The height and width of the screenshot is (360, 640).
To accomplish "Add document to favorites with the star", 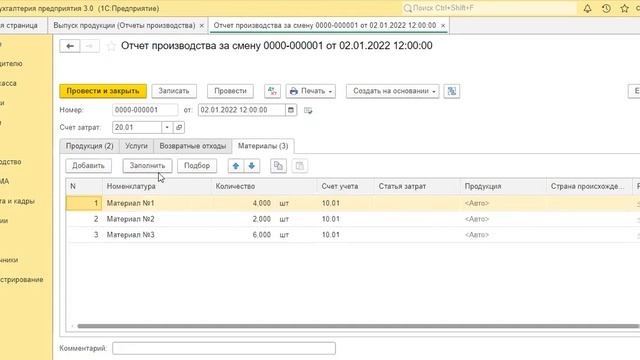I will (111, 46).
